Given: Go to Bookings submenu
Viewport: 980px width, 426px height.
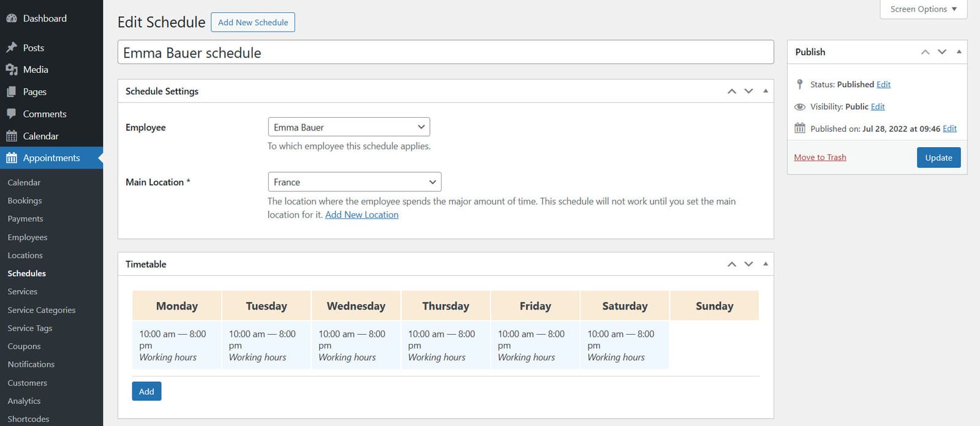Looking at the screenshot, I should [24, 200].
